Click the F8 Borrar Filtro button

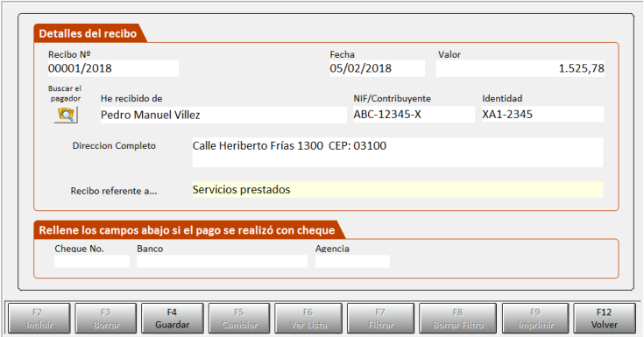coord(458,318)
